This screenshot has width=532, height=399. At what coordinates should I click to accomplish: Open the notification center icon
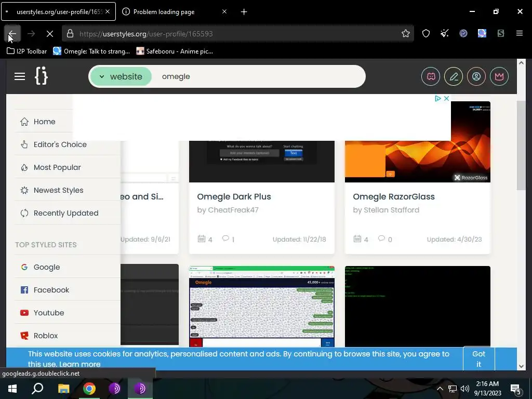[516, 389]
